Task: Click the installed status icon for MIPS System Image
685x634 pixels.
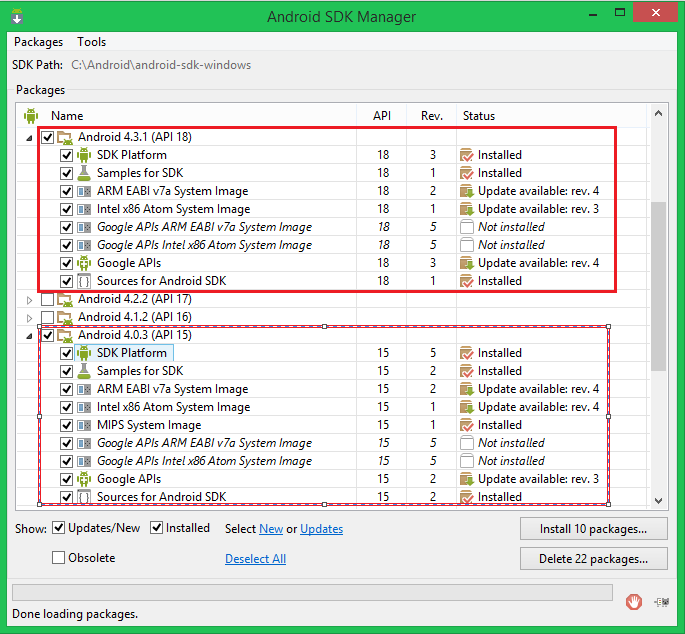Action: [x=467, y=425]
